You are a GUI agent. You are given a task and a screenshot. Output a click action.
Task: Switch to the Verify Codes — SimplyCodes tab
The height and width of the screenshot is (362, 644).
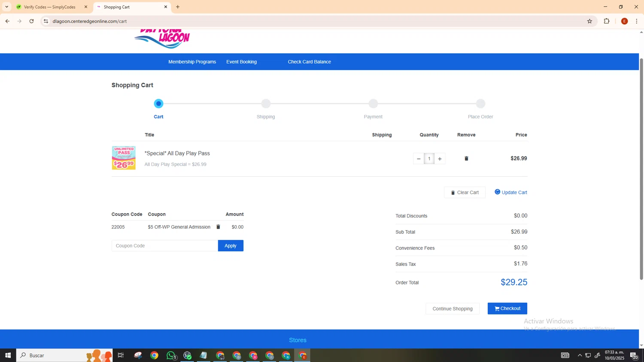(x=50, y=7)
